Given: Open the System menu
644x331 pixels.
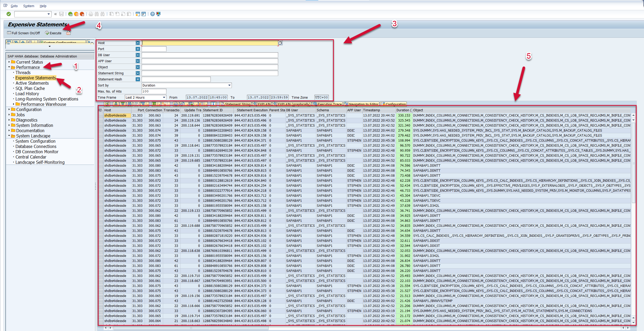Looking at the screenshot, I should tap(28, 6).
